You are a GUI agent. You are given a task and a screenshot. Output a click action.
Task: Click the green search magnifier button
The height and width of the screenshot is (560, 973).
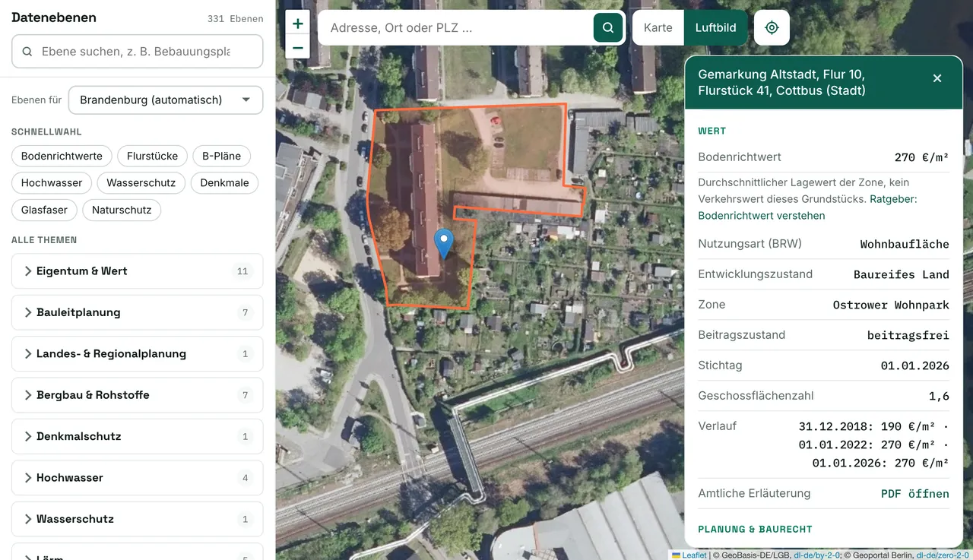(607, 27)
